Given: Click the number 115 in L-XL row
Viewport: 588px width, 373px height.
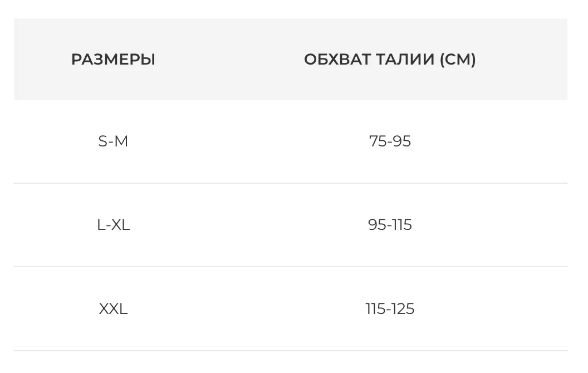Looking at the screenshot, I should (401, 225).
